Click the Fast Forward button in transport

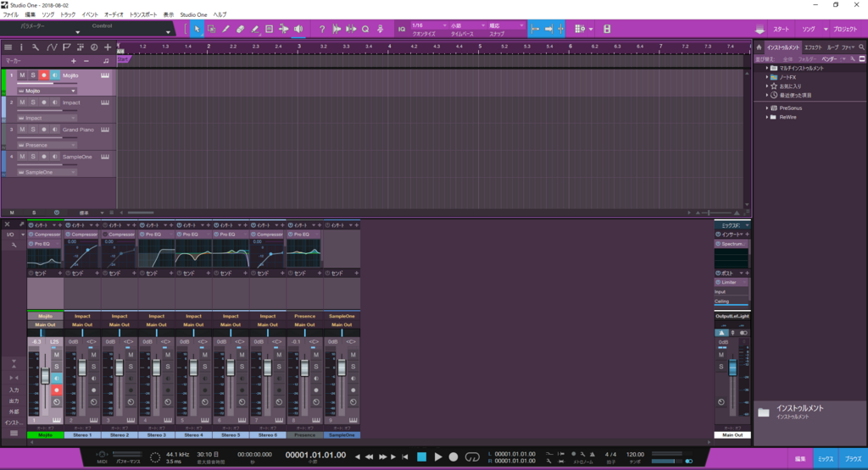click(x=382, y=456)
